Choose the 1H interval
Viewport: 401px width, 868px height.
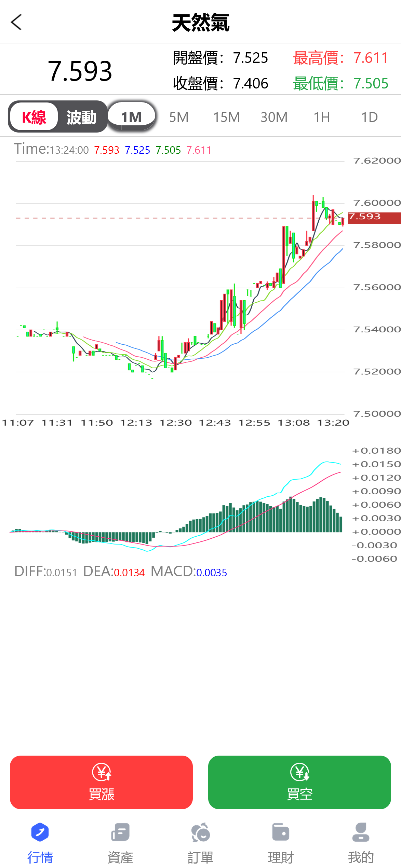click(322, 117)
